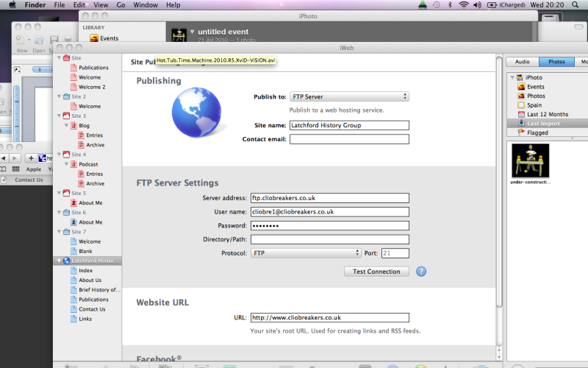Click the Server address field
Screen dimensions: 588x368
329,198
